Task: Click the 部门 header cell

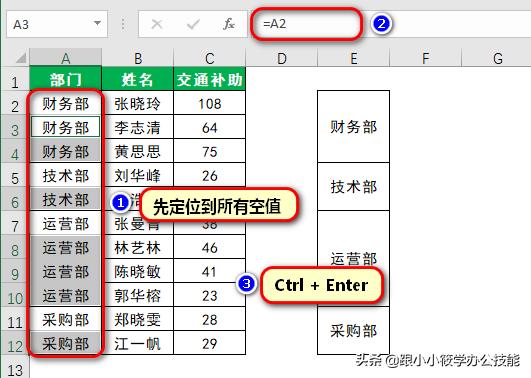Action: tap(66, 79)
